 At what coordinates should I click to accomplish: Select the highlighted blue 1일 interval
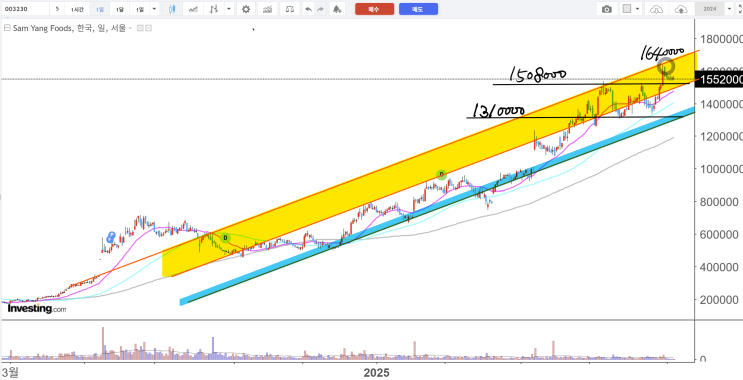(100, 9)
